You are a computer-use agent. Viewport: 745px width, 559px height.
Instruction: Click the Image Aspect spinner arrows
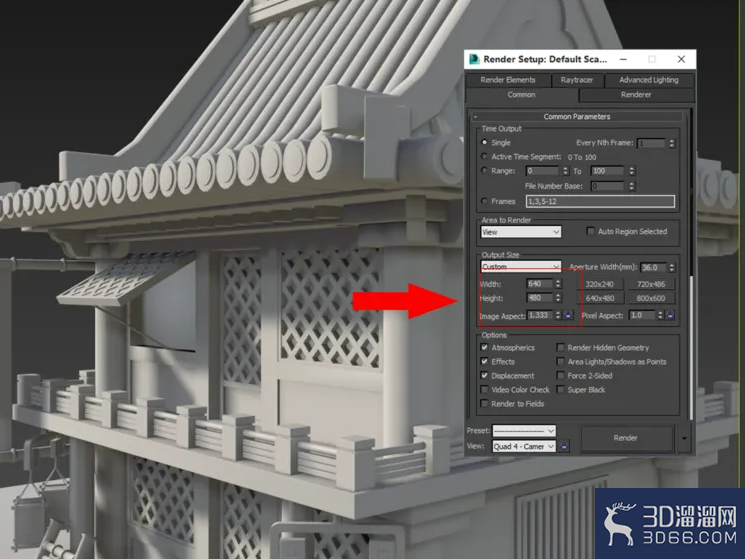point(558,315)
